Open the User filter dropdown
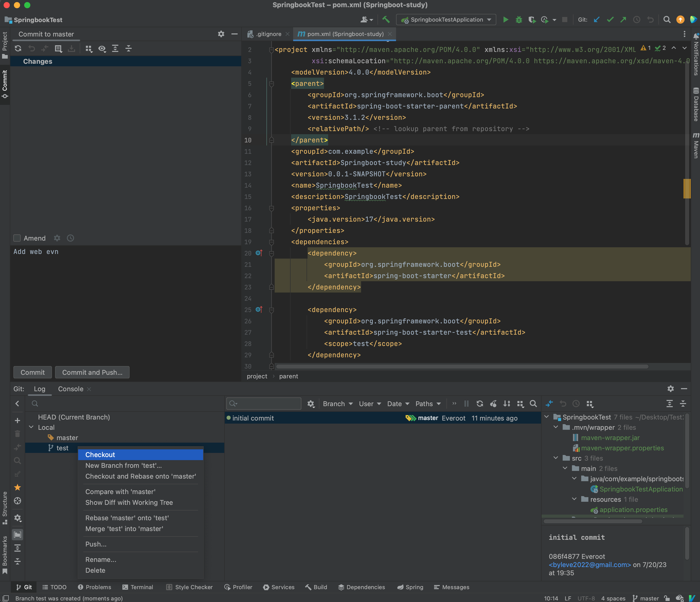700x602 pixels. click(370, 404)
